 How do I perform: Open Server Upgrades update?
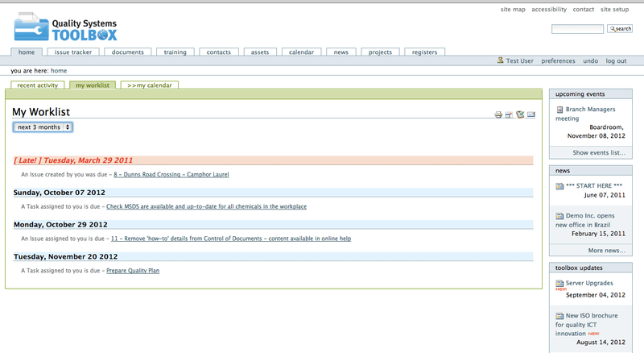589,283
